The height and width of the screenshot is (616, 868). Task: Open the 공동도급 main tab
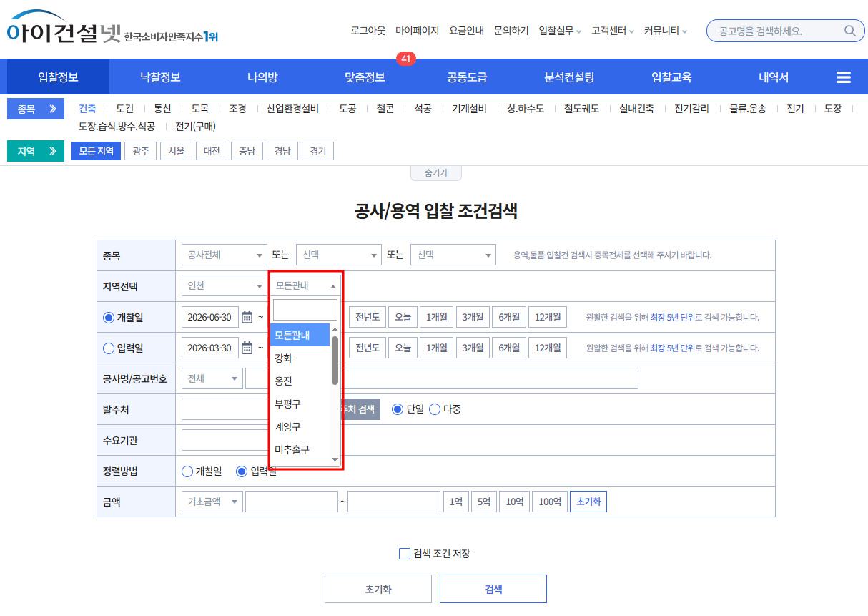pos(467,77)
